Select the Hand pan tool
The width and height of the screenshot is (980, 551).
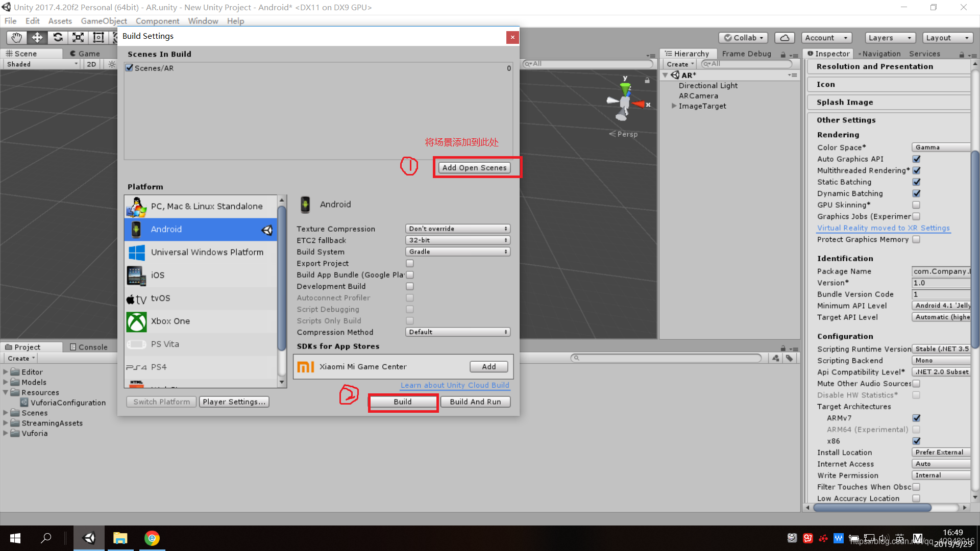tap(16, 37)
